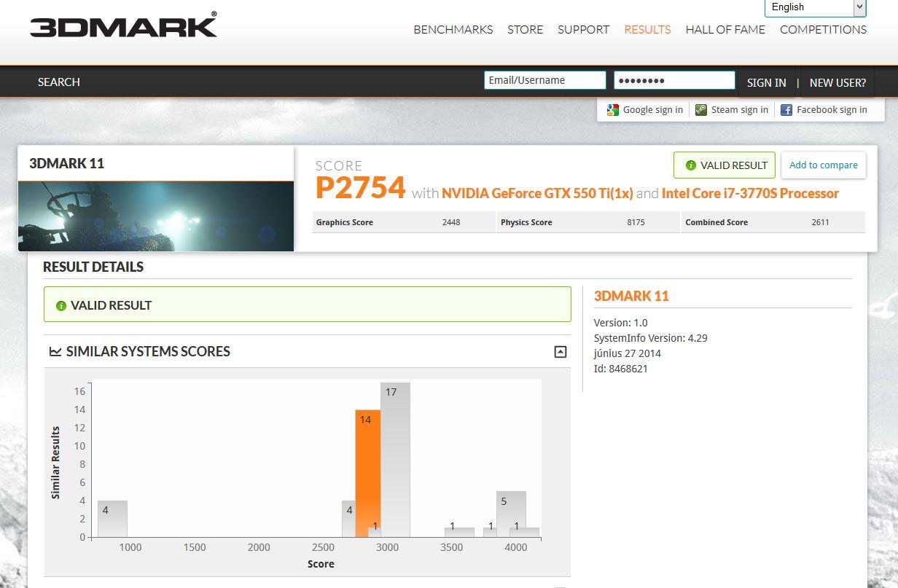The width and height of the screenshot is (898, 588).
Task: Click the SIGN IN button
Action: click(x=767, y=83)
